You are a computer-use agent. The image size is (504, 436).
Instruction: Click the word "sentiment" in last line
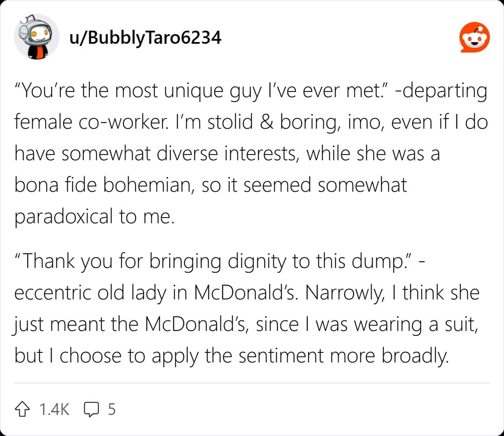pos(281,356)
